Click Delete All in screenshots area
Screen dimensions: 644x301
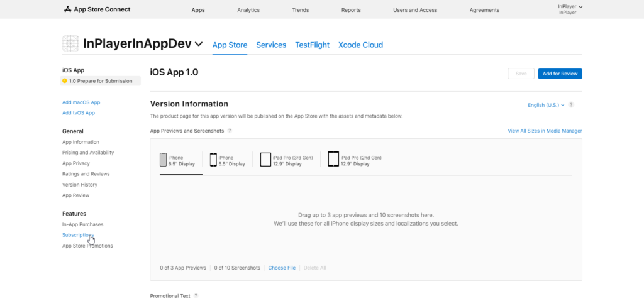click(314, 268)
